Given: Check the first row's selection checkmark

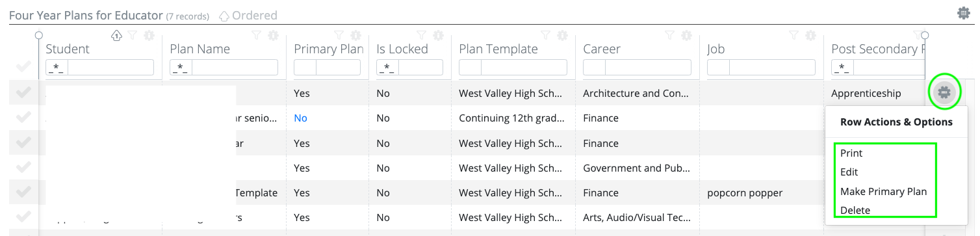Looking at the screenshot, I should point(23,93).
